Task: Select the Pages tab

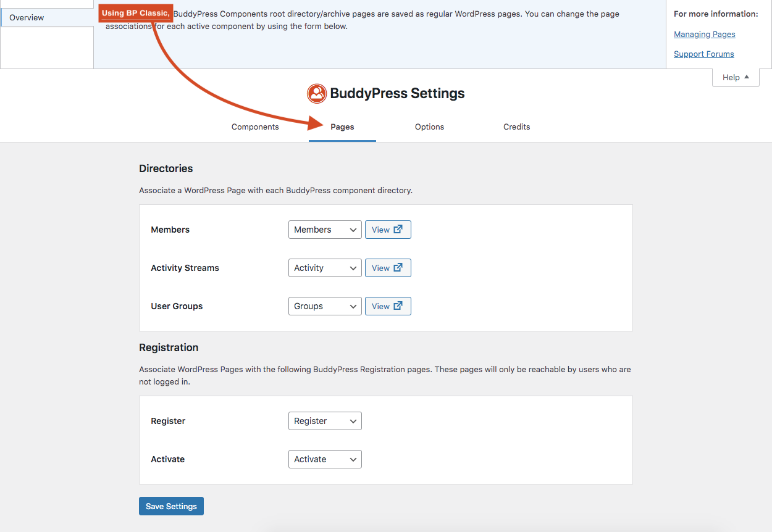Action: coord(342,127)
